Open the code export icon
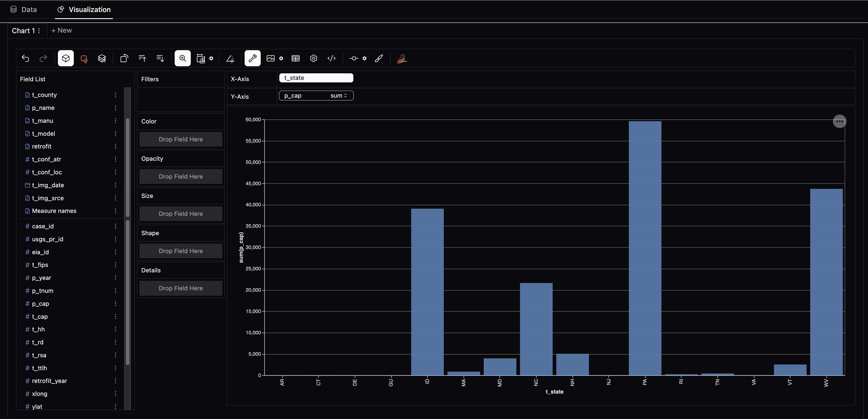The width and height of the screenshot is (868, 419). coord(332,58)
